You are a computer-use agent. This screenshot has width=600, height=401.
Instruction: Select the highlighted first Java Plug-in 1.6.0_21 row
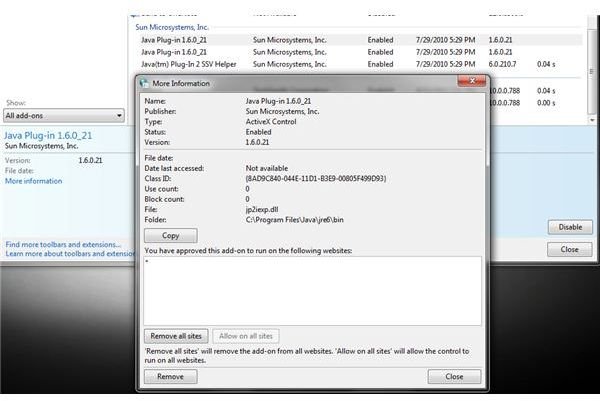(359, 40)
